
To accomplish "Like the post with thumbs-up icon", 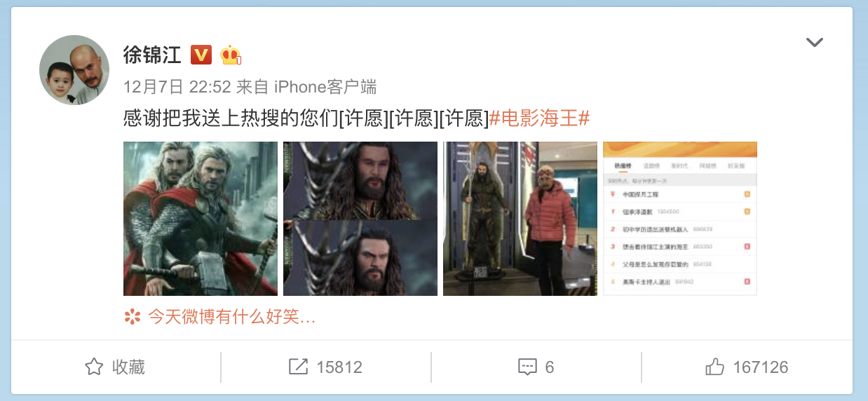I will (x=715, y=367).
